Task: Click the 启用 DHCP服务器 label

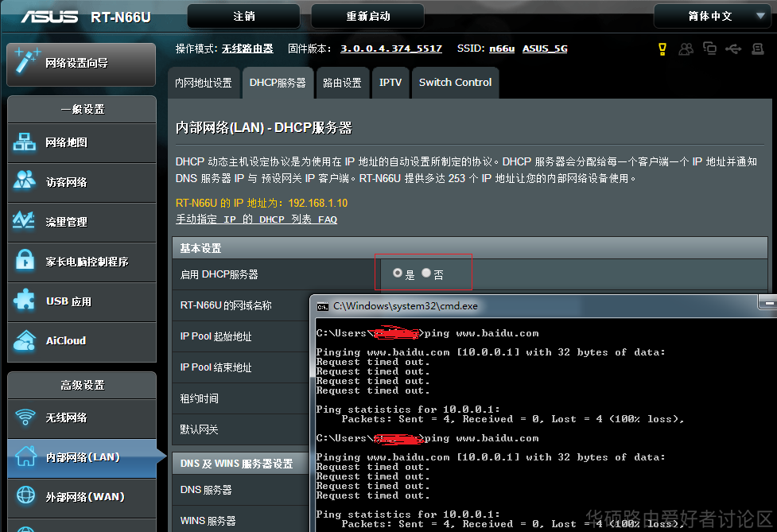Action: pos(219,274)
